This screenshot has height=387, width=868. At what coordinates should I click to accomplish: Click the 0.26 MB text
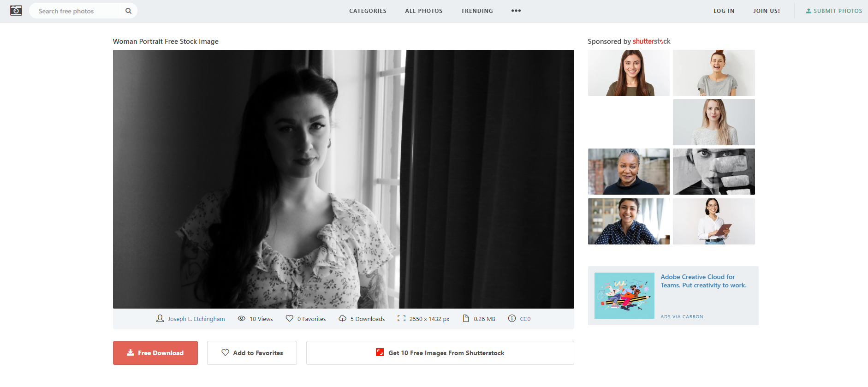[x=484, y=319]
